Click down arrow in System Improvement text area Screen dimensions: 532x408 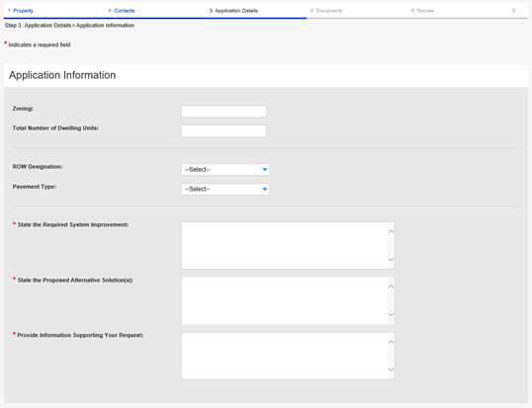click(391, 260)
